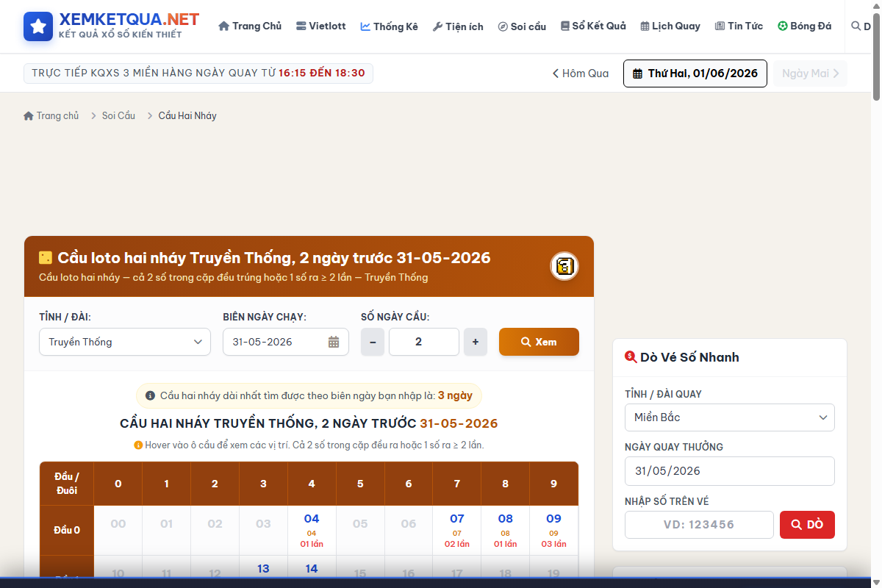Click the orange info icon beside the Hover hint
882x588 pixels.
(x=138, y=445)
